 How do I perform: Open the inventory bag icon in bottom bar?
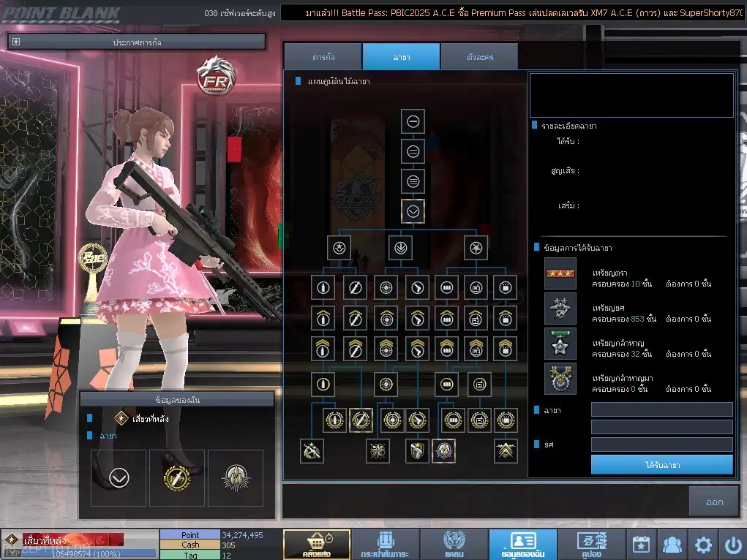tap(385, 545)
